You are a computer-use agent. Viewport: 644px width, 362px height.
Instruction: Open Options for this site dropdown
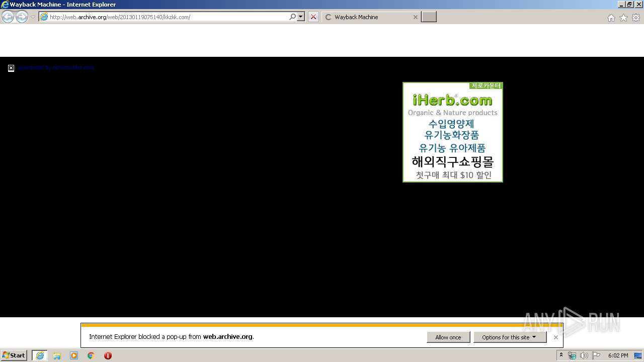tap(510, 337)
